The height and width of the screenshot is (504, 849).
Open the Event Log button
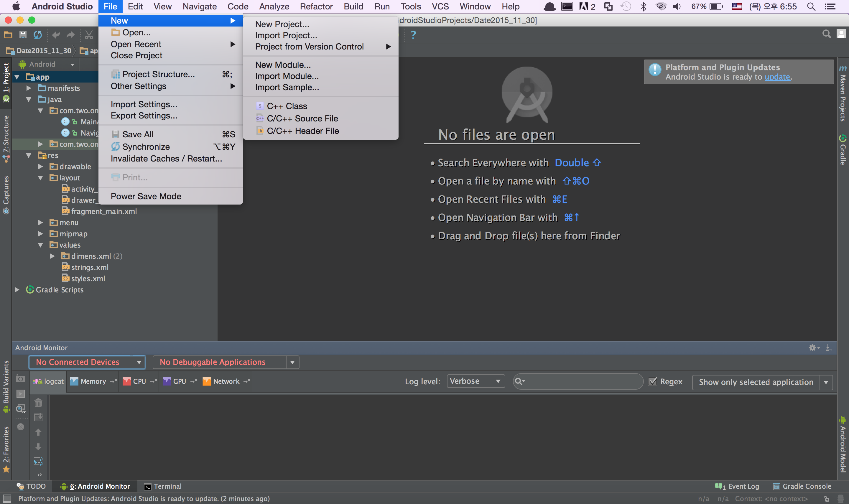coord(737,486)
